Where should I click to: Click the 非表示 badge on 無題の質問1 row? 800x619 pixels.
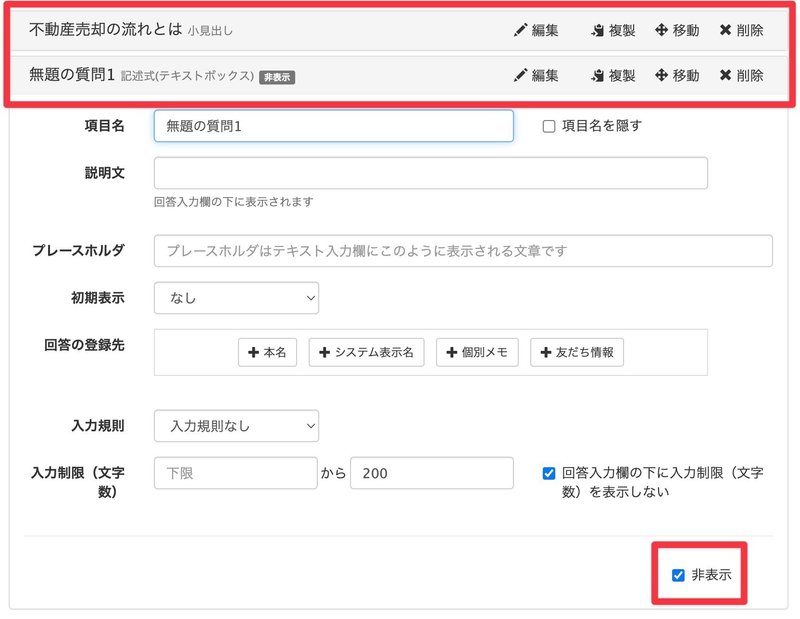277,77
